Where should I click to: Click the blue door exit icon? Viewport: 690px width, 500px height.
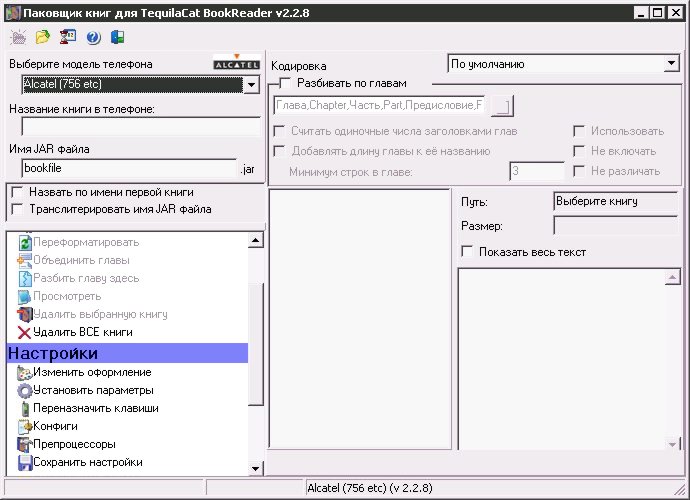pos(117,37)
